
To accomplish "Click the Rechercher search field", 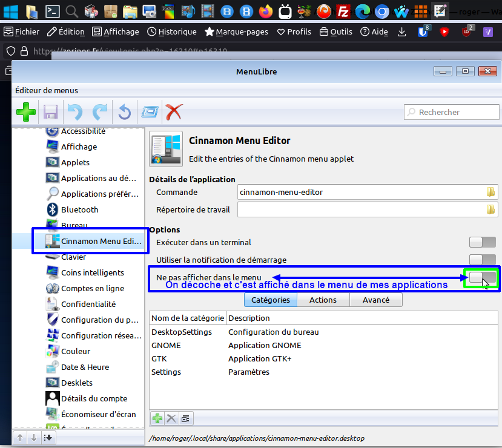I will pos(451,112).
